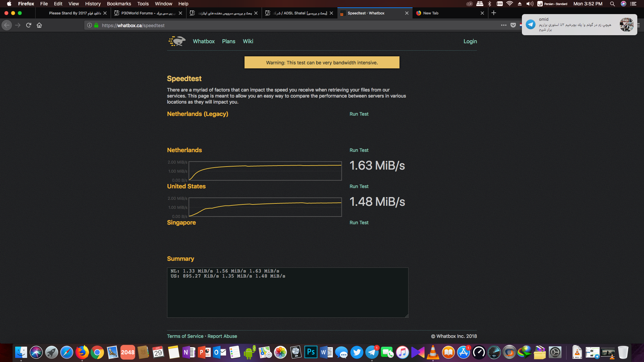Launch Photoshop from the Dock
This screenshot has height=362, width=644.
[311, 352]
